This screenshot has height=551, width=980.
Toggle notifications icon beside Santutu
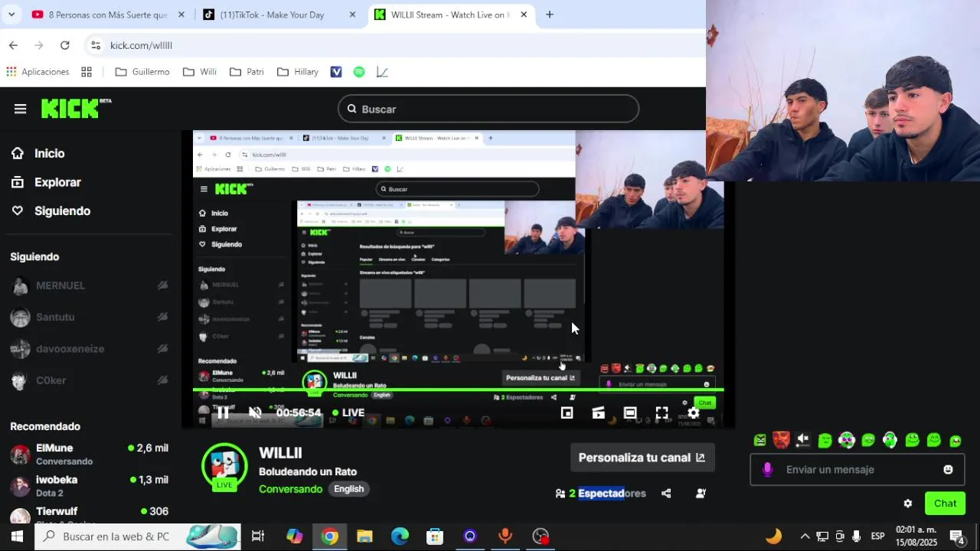[162, 317]
